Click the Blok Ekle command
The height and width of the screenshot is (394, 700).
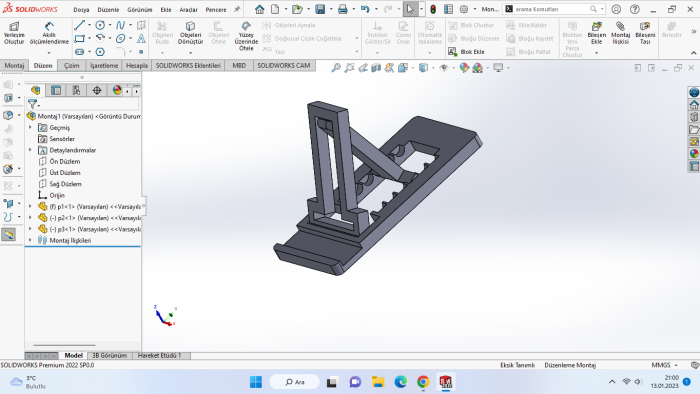click(x=467, y=52)
